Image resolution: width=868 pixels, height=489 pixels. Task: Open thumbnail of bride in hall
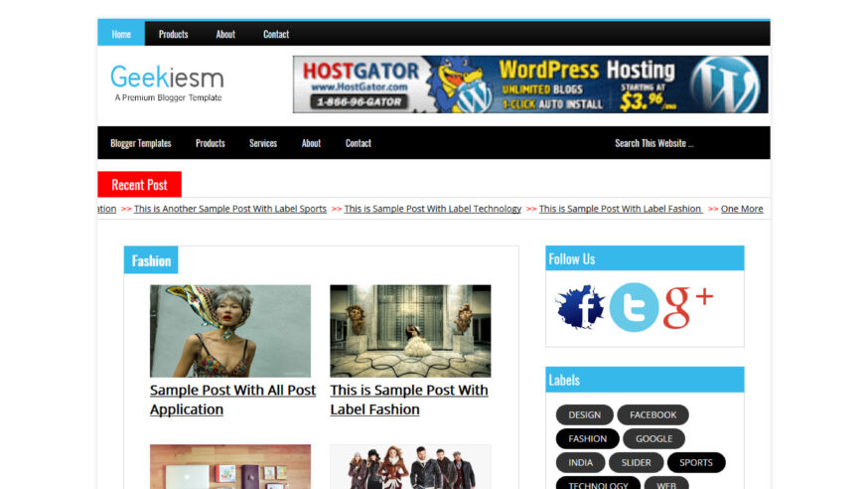[410, 331]
